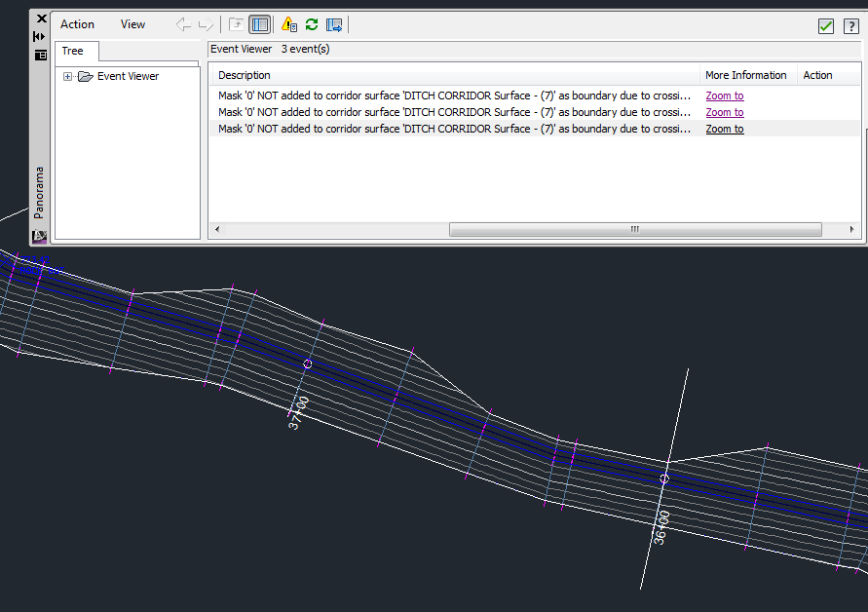Click the third event's Zoom to link

tap(724, 129)
